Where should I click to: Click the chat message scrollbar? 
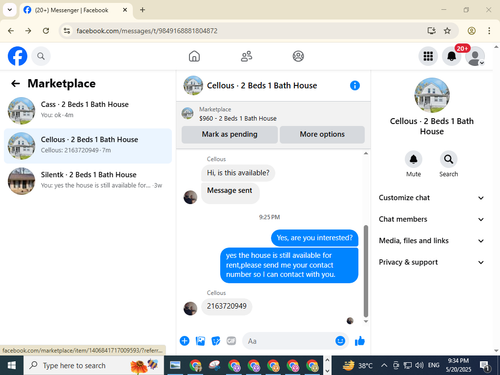[x=366, y=271]
